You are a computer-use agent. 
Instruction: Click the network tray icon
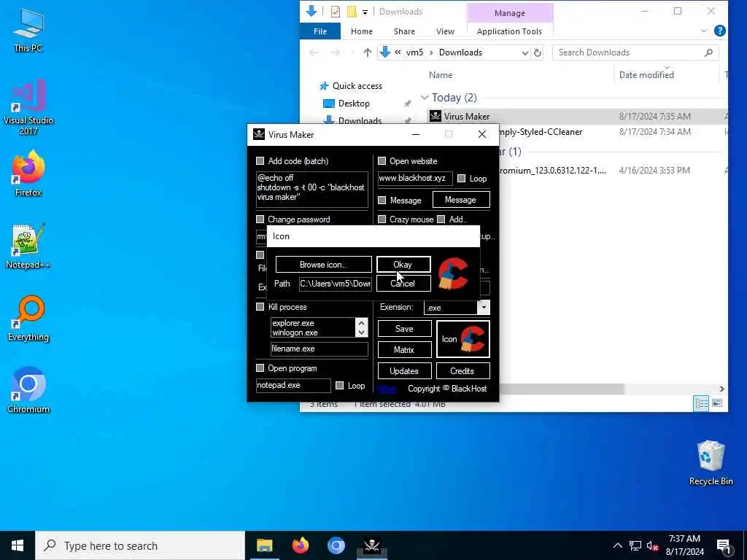tap(635, 545)
